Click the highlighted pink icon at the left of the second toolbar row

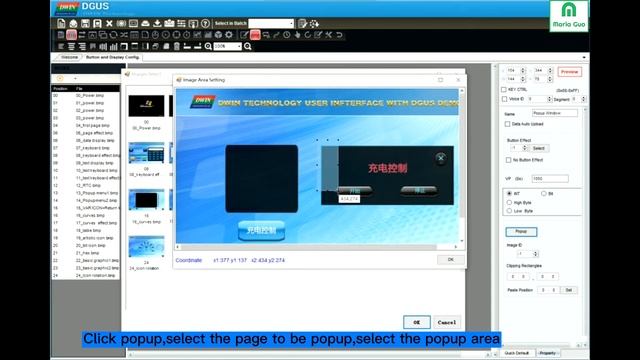click(71, 35)
